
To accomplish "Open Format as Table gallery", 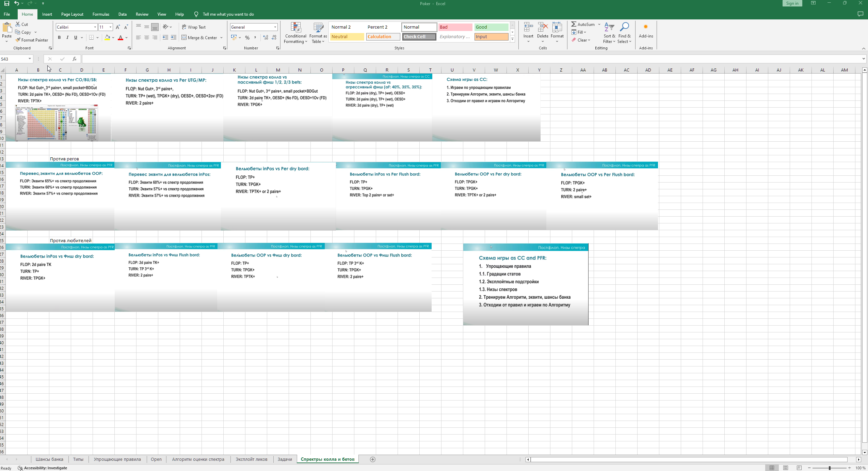I will [x=318, y=33].
